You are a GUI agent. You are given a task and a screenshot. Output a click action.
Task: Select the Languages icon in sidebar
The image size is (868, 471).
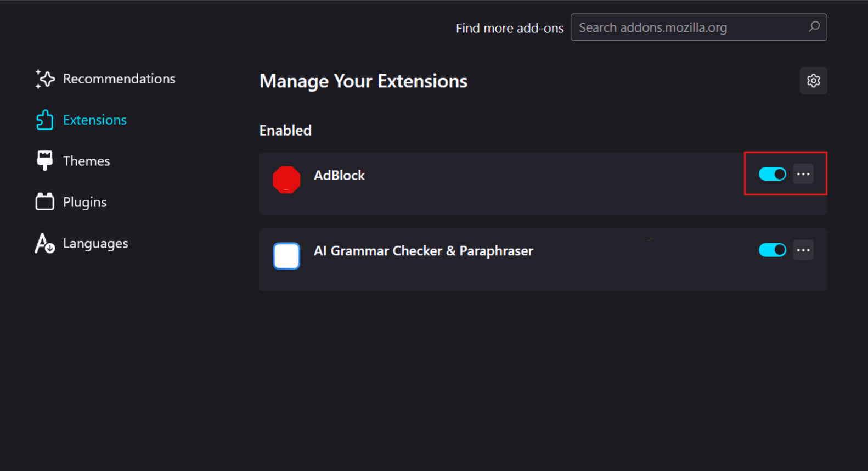tap(44, 243)
